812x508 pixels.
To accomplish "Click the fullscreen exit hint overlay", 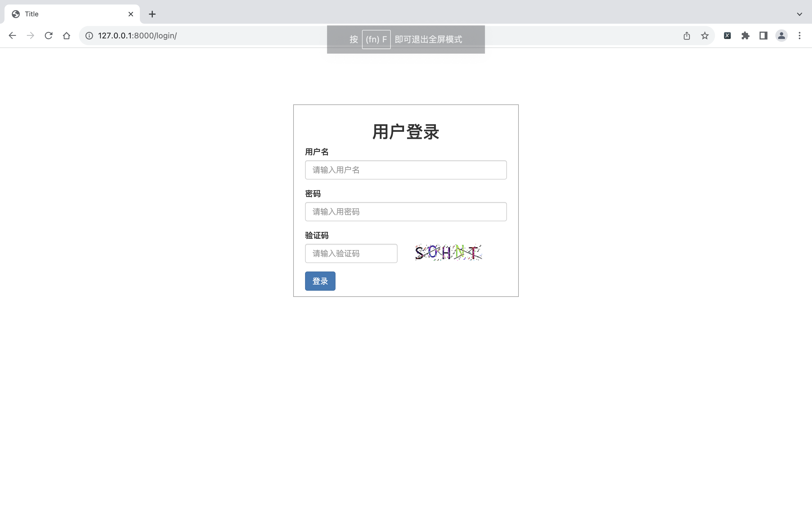I will pyautogui.click(x=406, y=39).
